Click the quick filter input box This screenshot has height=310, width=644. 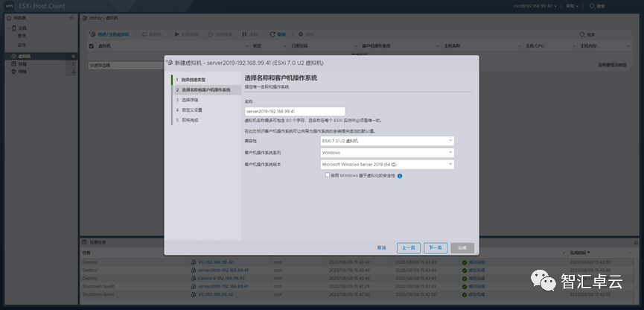click(126, 66)
